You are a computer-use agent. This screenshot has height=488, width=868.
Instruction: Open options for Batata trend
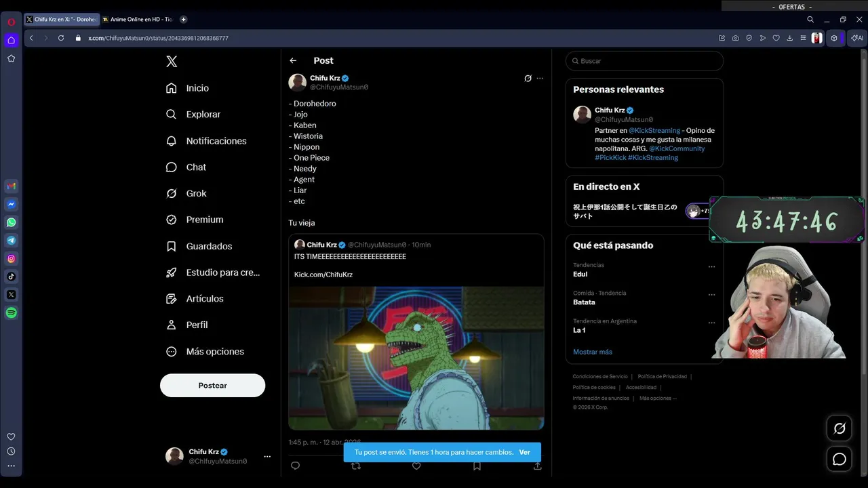711,295
